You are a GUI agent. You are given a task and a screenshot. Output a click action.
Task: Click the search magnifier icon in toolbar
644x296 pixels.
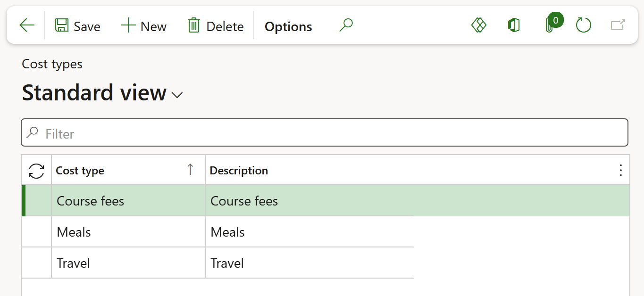[346, 25]
